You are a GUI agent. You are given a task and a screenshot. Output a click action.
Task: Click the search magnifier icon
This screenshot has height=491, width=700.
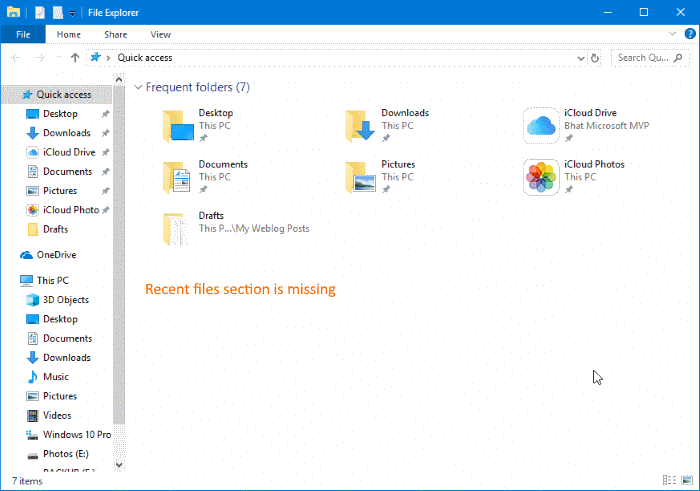point(678,58)
